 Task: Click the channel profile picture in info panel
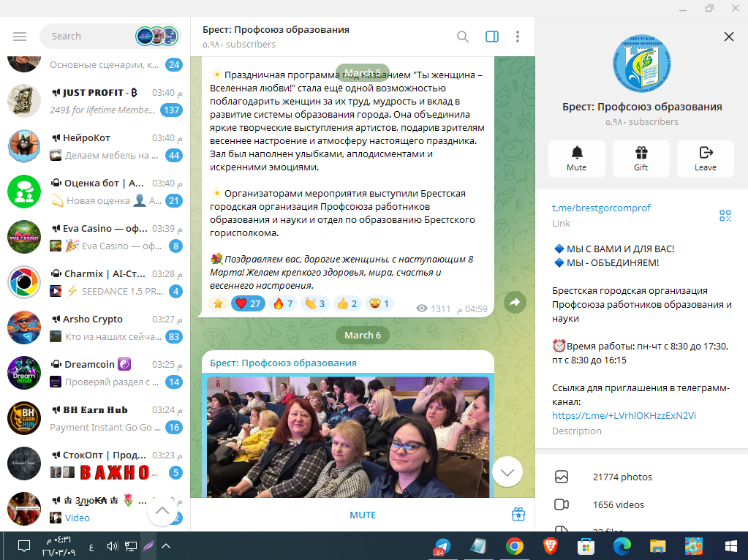click(x=642, y=63)
